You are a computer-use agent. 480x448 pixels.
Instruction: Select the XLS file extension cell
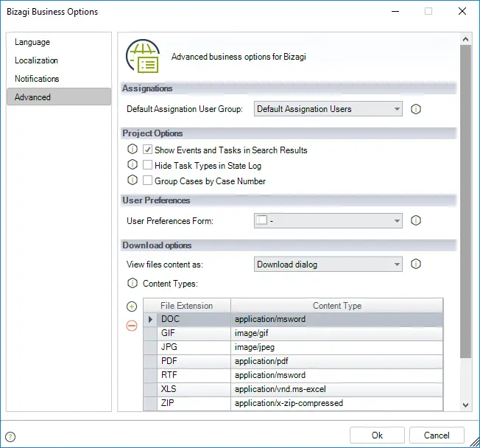pyautogui.click(x=194, y=389)
